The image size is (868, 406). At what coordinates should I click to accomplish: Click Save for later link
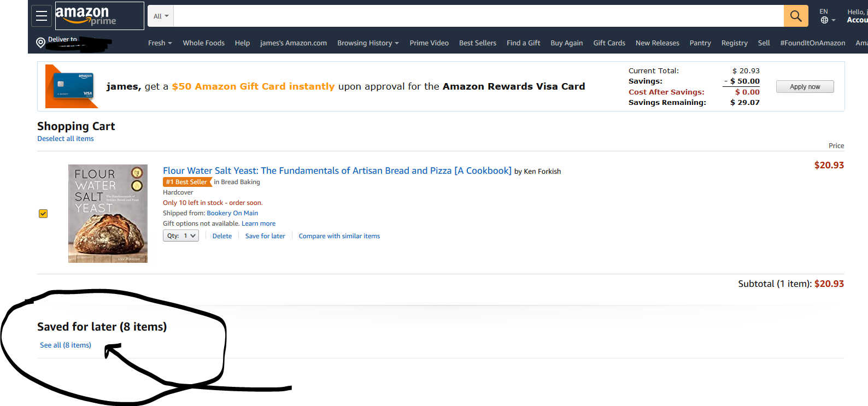[265, 236]
